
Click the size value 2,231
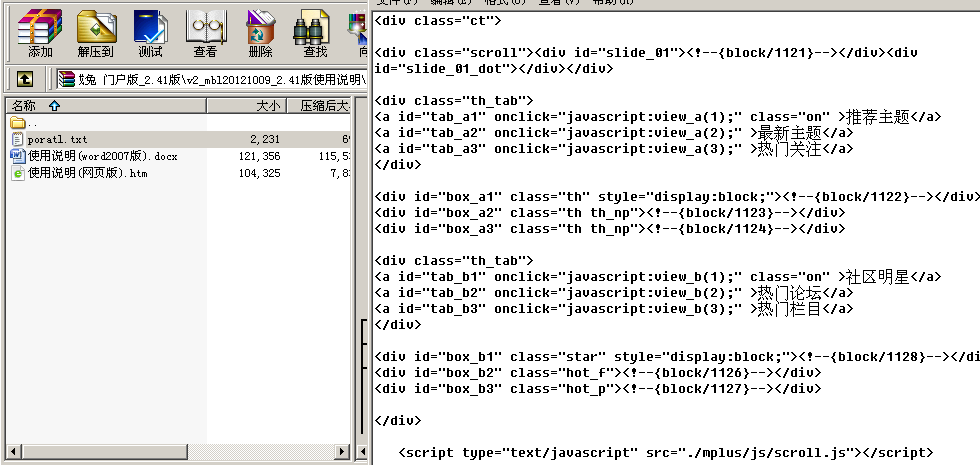265,139
